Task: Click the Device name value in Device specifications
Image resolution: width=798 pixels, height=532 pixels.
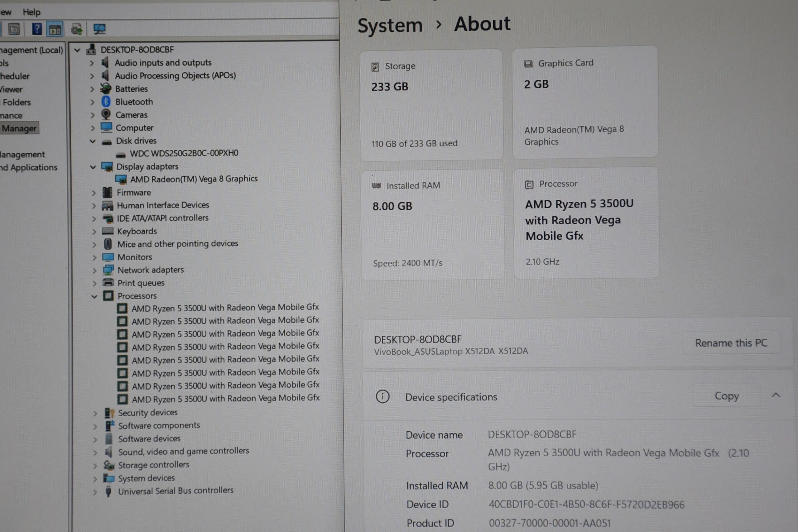Action: [532, 435]
